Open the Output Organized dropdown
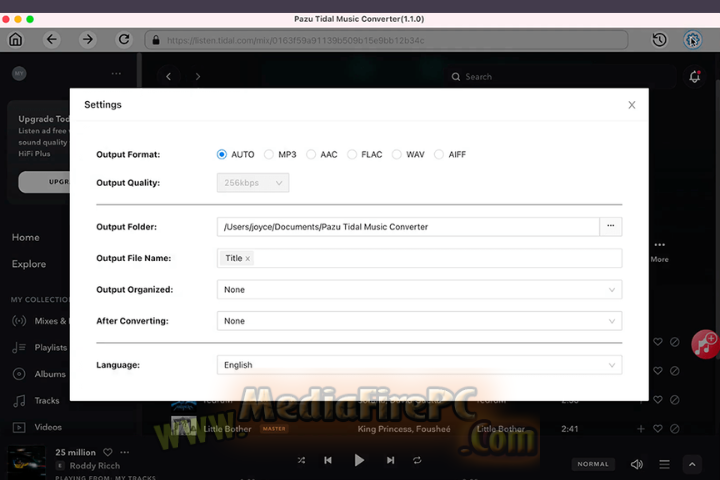The width and height of the screenshot is (720, 480). 419,289
